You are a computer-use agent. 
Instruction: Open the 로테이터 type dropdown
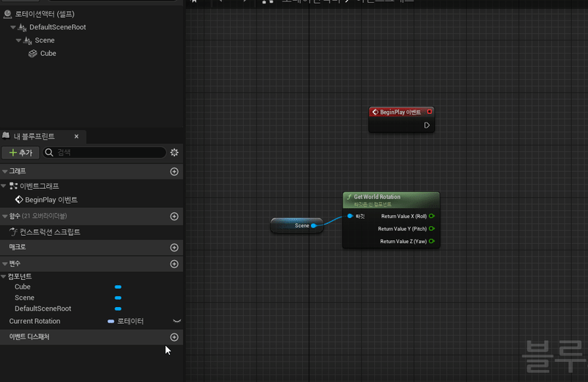point(126,321)
